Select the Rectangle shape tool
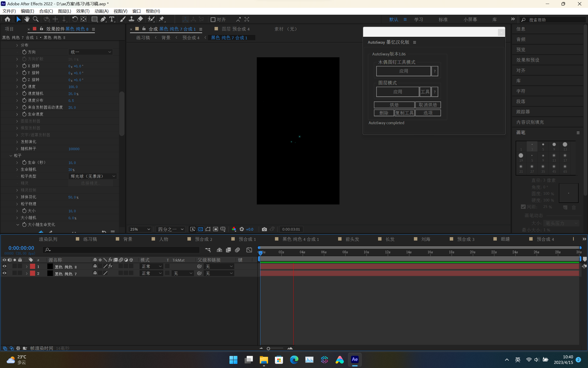 tap(94, 19)
